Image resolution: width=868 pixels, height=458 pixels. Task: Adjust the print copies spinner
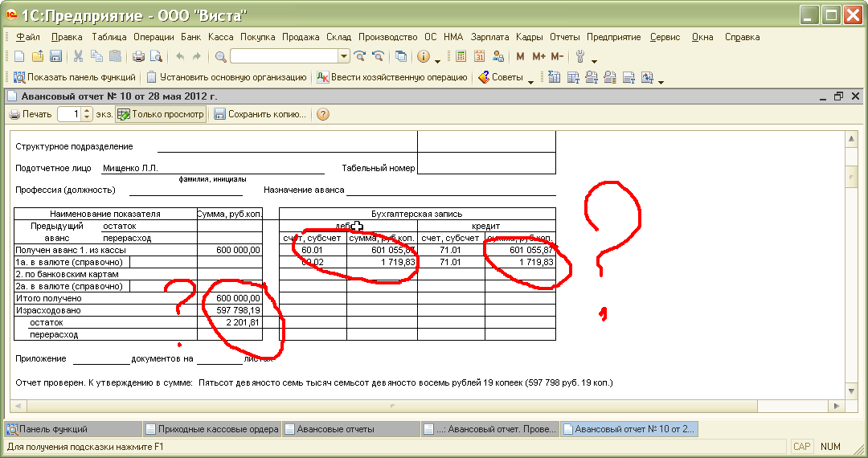88,115
